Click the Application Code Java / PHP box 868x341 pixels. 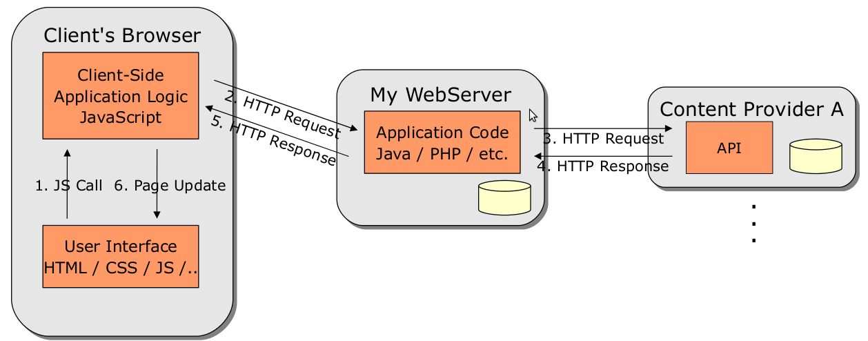point(442,142)
